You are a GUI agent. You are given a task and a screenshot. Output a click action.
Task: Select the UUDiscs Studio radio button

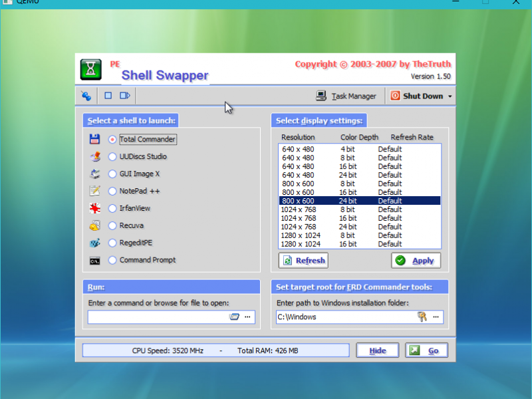pyautogui.click(x=112, y=156)
